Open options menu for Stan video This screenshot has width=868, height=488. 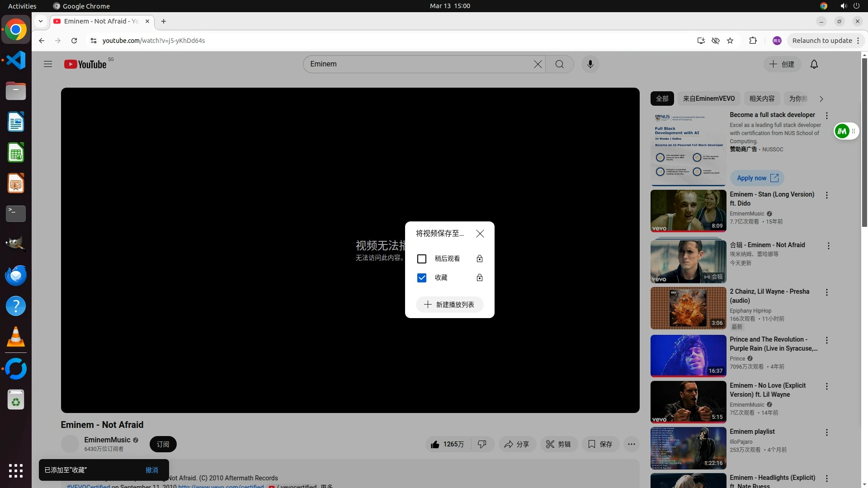tap(826, 195)
